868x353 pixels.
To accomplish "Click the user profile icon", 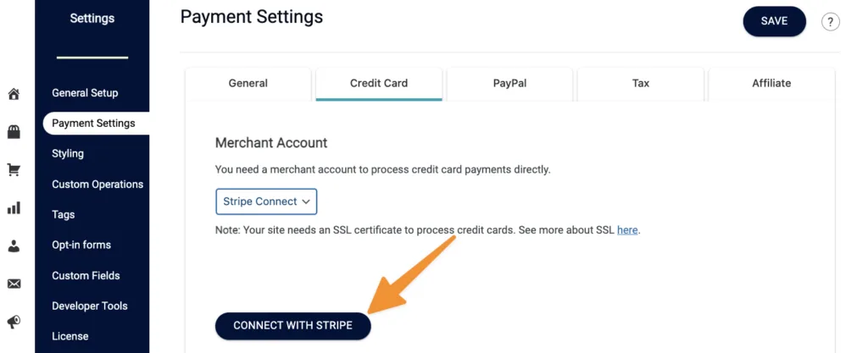I will pos(14,245).
